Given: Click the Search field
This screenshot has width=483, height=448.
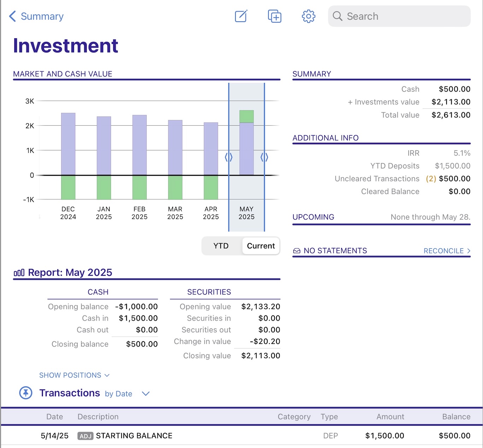Looking at the screenshot, I should pyautogui.click(x=399, y=16).
